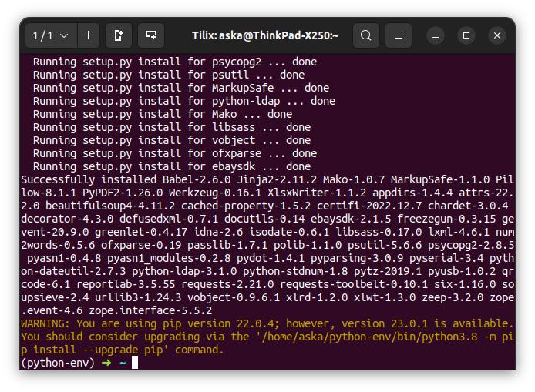Minimize the Tilix window
The height and width of the screenshot is (392, 535).
click(436, 35)
